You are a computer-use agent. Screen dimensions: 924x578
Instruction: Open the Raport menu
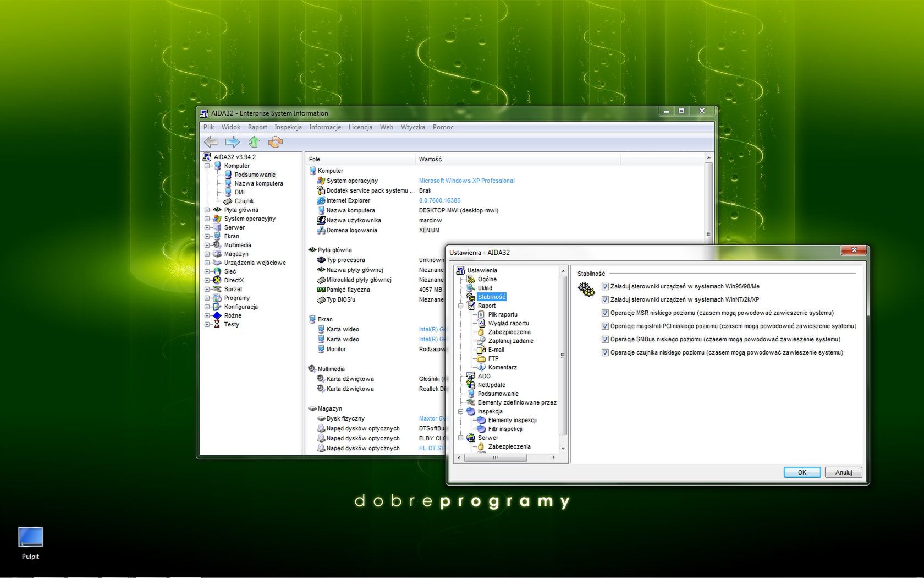click(x=257, y=127)
